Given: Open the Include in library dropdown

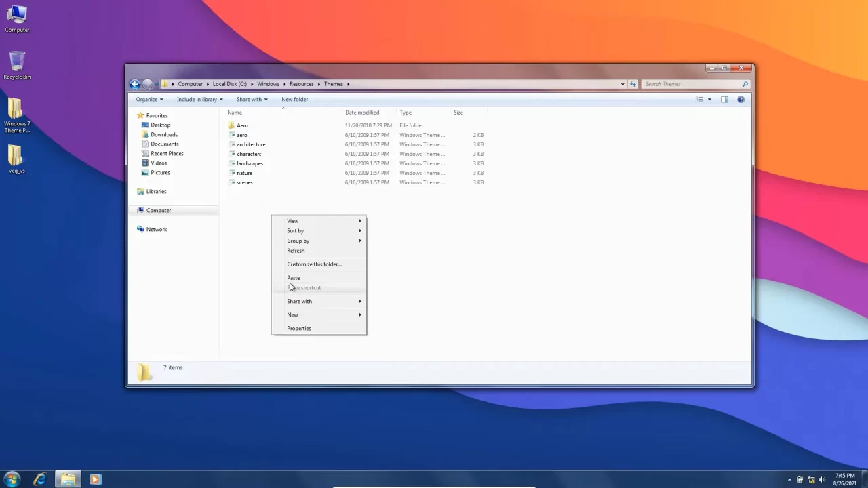Looking at the screenshot, I should pos(199,100).
